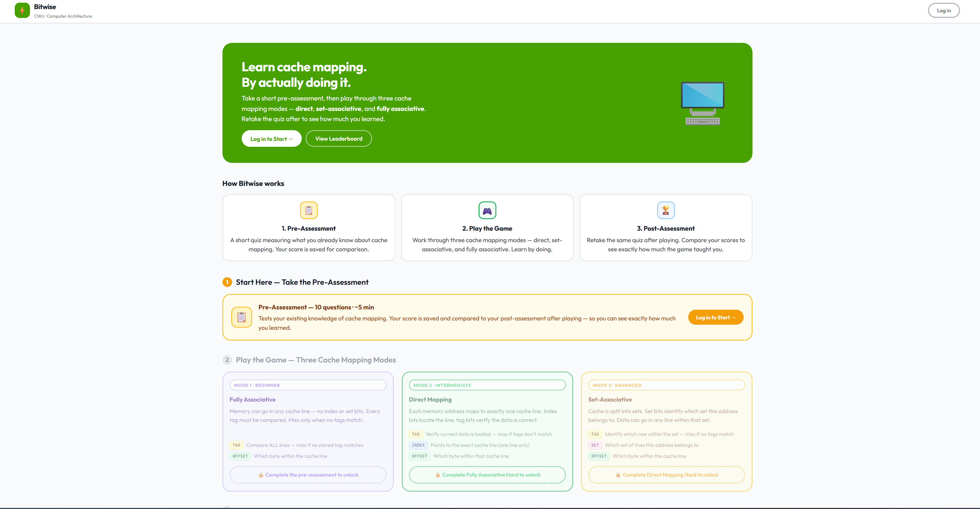
Task: Open View Leaderboard
Action: click(339, 139)
